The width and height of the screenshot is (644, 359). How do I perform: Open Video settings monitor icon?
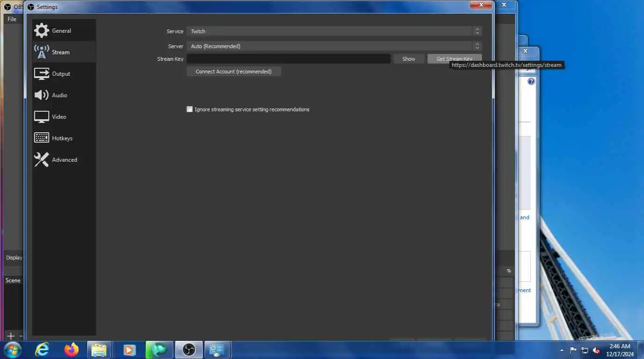pyautogui.click(x=42, y=117)
